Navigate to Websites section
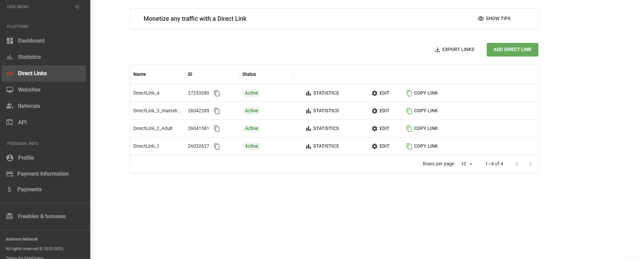Viewport: 644px width, 259px height. click(29, 90)
